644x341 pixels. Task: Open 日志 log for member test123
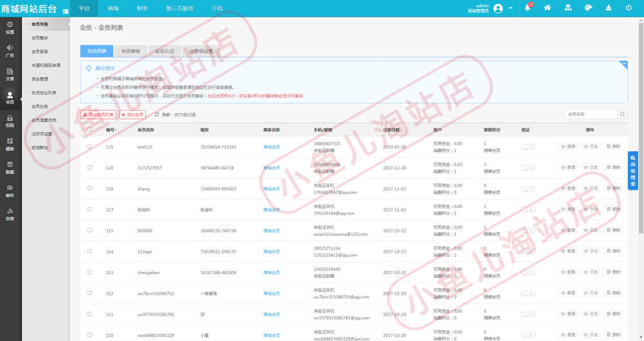pos(591,147)
